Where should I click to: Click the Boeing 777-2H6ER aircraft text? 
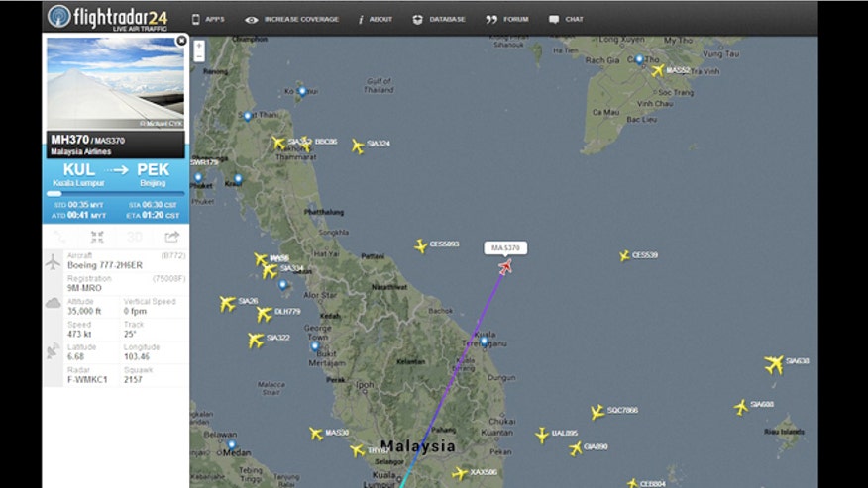(x=105, y=265)
